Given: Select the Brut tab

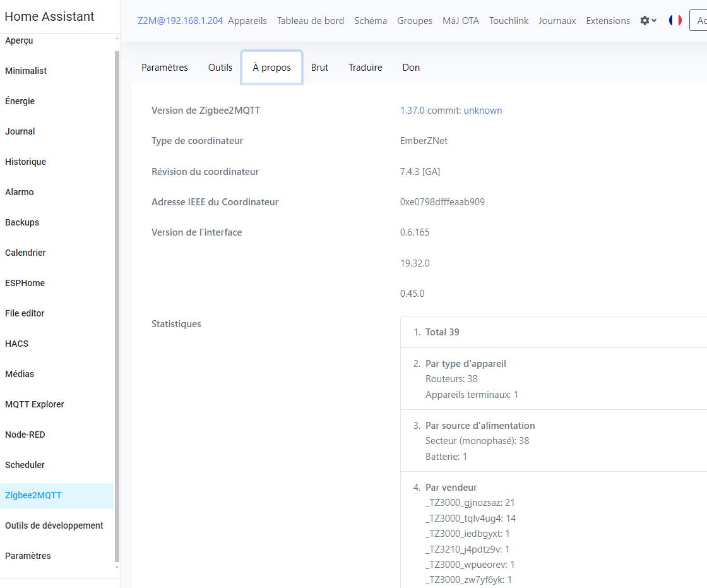Looking at the screenshot, I should pos(319,68).
